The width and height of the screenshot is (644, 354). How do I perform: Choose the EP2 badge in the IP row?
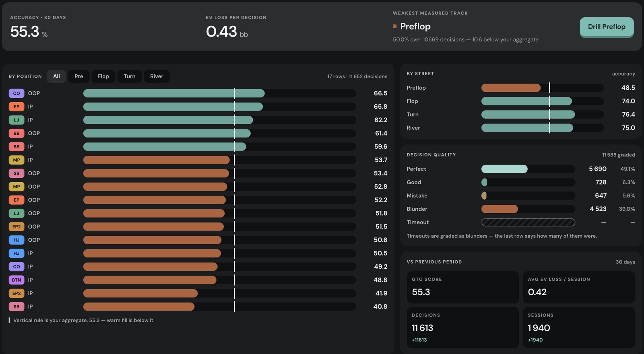pos(17,293)
